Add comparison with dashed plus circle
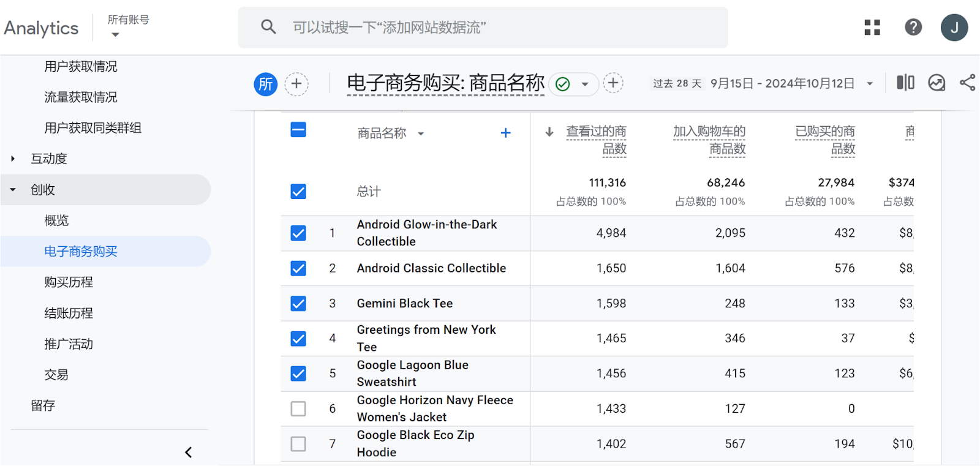980x466 pixels. click(296, 84)
